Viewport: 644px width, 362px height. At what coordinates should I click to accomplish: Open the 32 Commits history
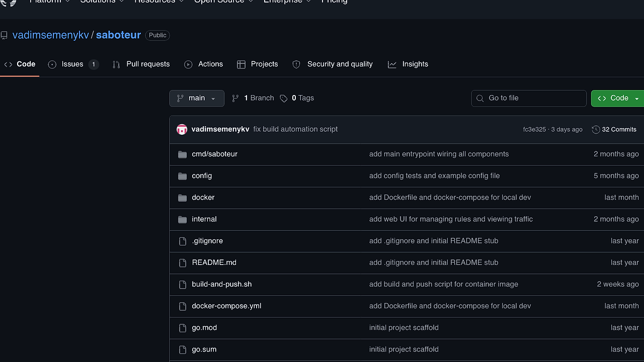[x=614, y=129]
